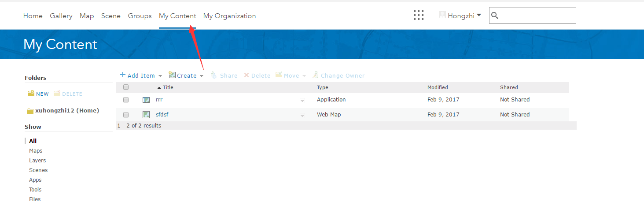Click the xuhongzhi12 home folder icon
Viewport: 644px width, 210px height.
point(30,111)
